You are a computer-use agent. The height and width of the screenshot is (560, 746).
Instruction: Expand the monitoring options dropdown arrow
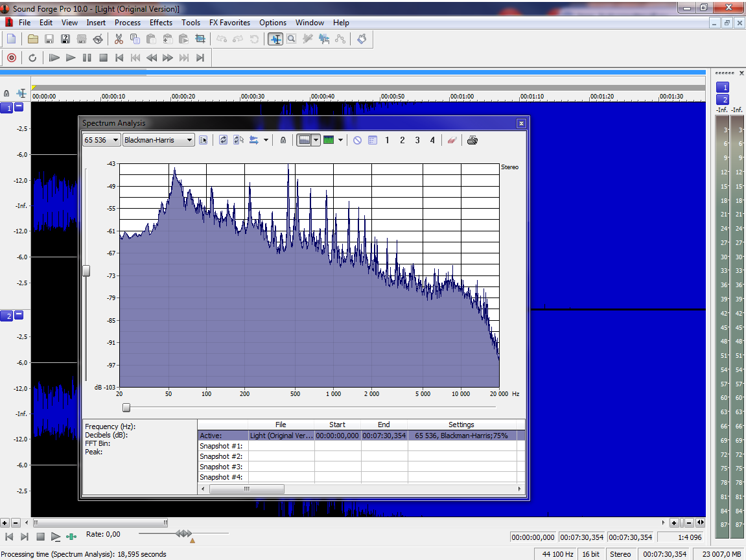point(266,140)
